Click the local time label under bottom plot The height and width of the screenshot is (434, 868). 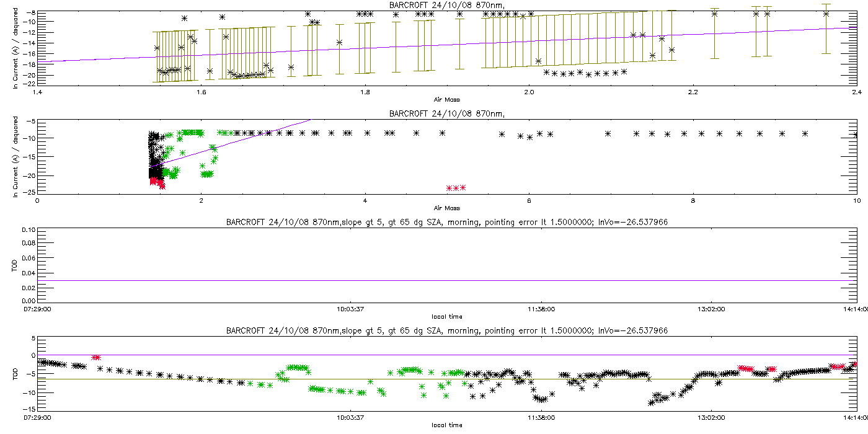click(x=446, y=425)
